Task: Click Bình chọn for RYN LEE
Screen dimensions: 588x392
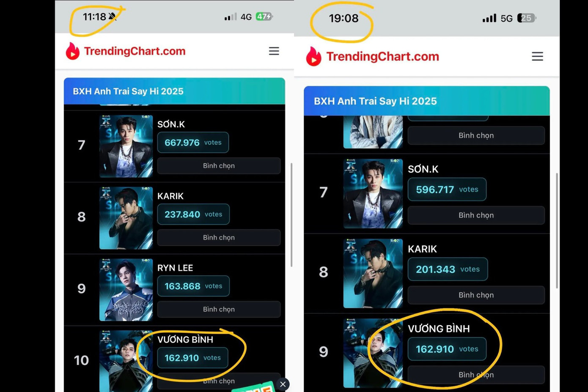Action: pyautogui.click(x=219, y=310)
